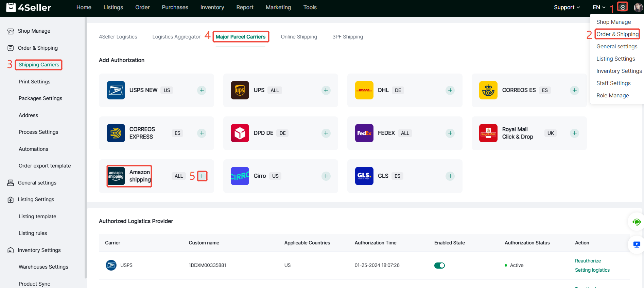Click the DPD DE carrier logo
The width and height of the screenshot is (644, 288).
coord(240,133)
